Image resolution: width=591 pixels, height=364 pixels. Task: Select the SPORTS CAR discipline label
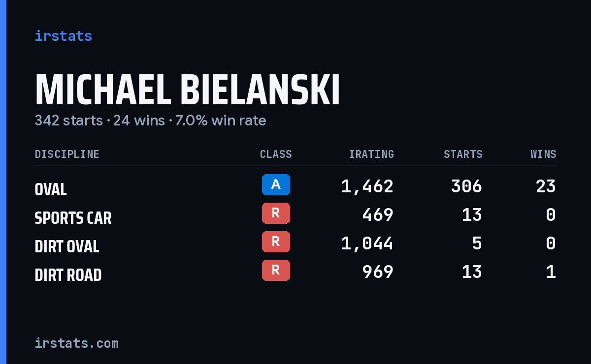(73, 218)
